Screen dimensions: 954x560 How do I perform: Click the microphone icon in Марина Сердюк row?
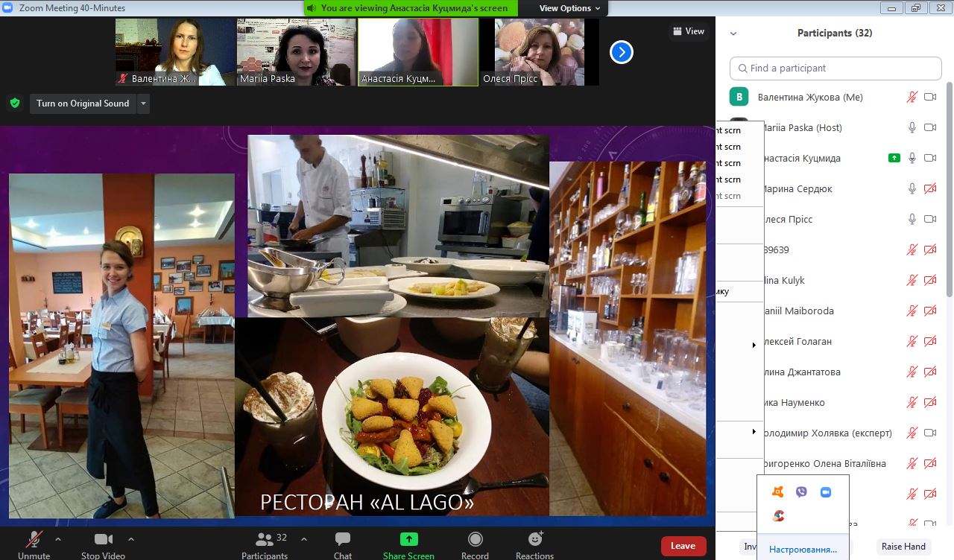tap(912, 188)
